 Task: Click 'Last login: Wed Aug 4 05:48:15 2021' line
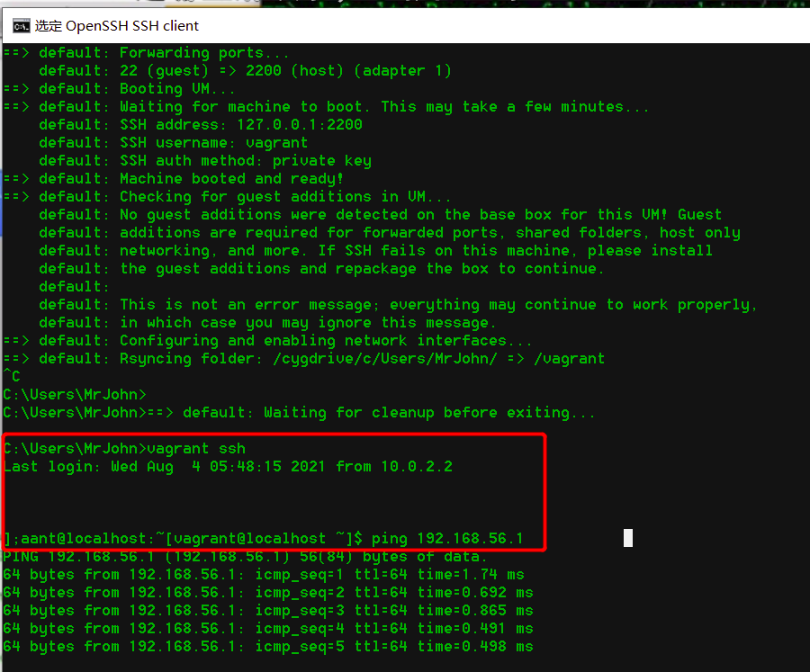(228, 466)
